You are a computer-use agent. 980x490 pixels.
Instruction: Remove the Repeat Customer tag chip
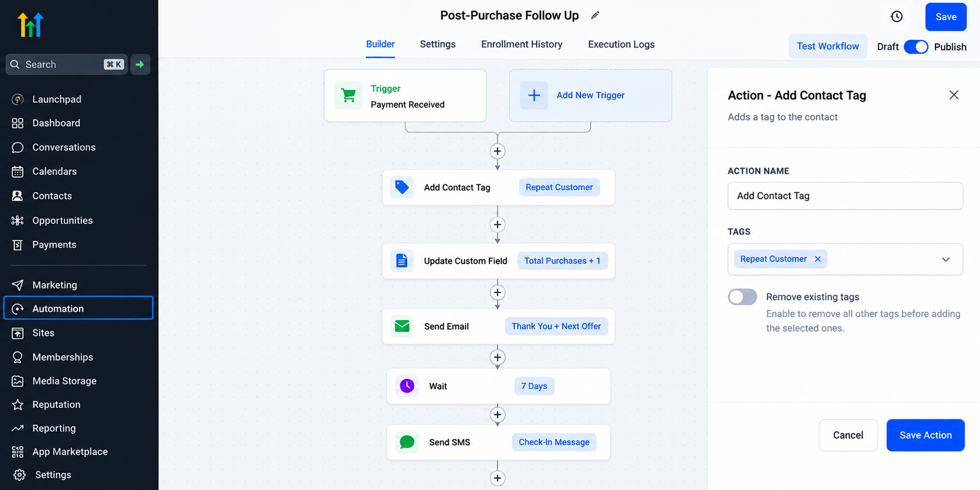coord(818,259)
